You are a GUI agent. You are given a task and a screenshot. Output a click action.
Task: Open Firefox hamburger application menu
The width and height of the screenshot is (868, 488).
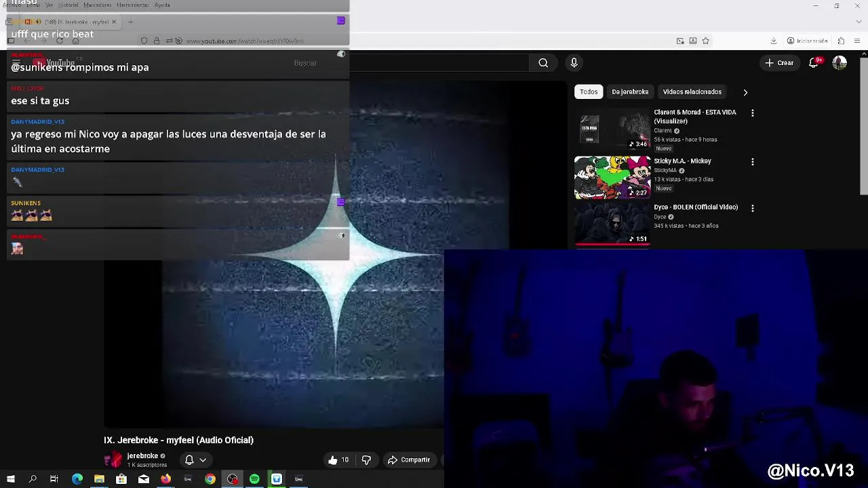pyautogui.click(x=857, y=41)
